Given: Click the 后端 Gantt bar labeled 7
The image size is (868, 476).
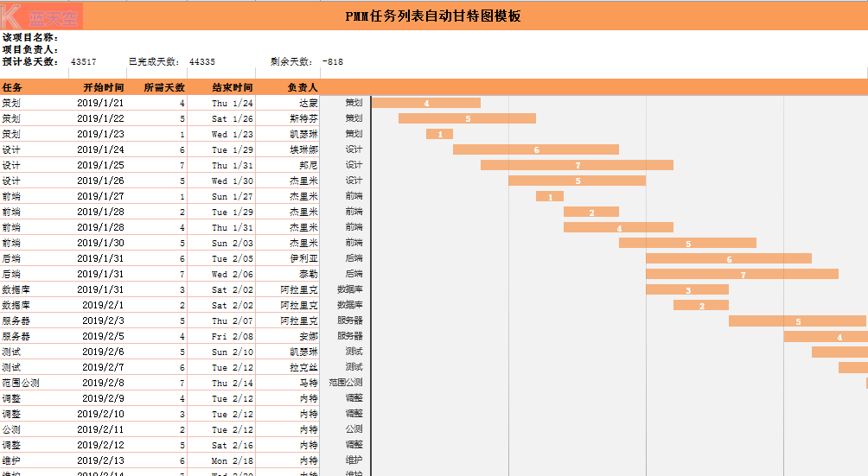Looking at the screenshot, I should click(x=742, y=275).
